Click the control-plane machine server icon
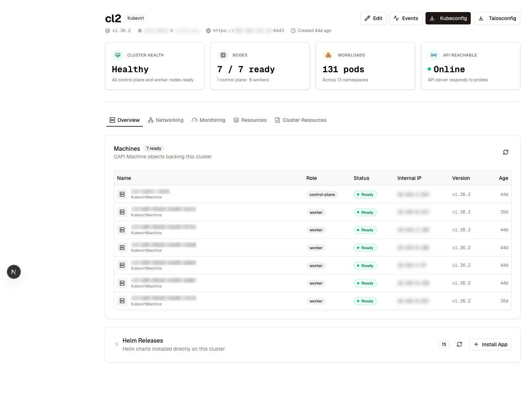532x409 pixels. (x=122, y=194)
